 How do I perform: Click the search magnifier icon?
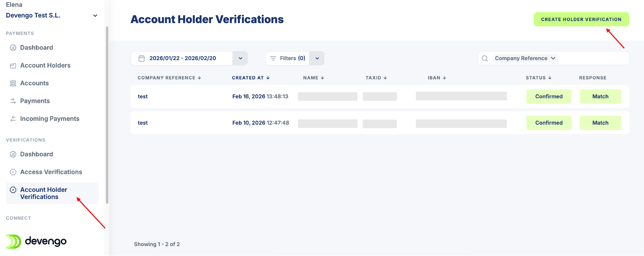point(485,58)
